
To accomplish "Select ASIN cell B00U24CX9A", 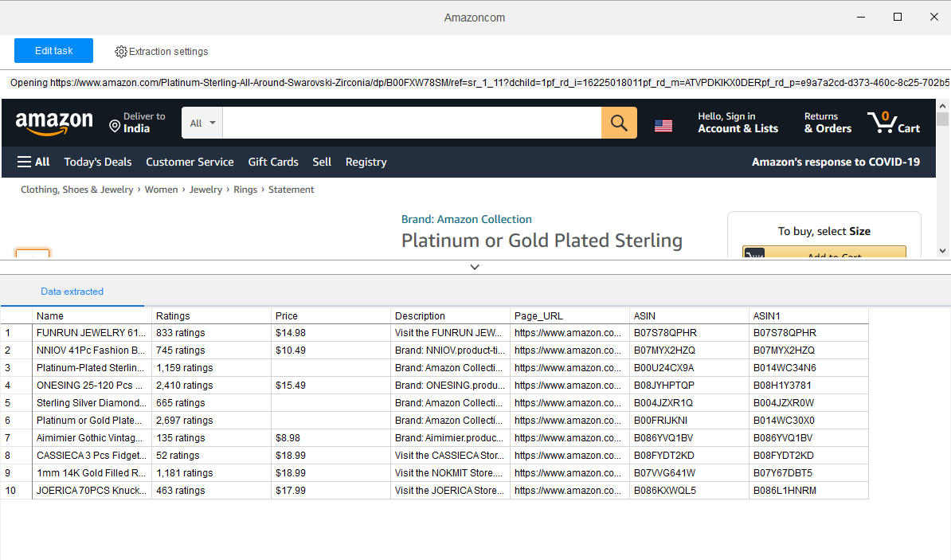I will pyautogui.click(x=689, y=368).
